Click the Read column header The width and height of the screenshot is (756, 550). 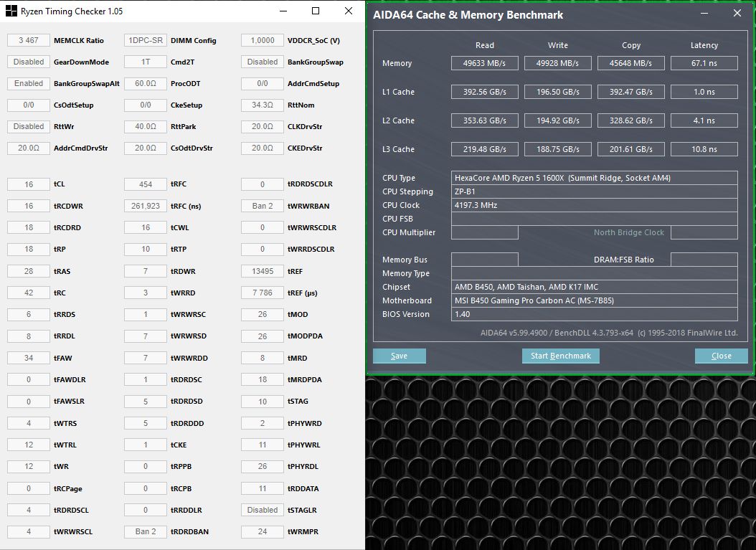click(485, 45)
